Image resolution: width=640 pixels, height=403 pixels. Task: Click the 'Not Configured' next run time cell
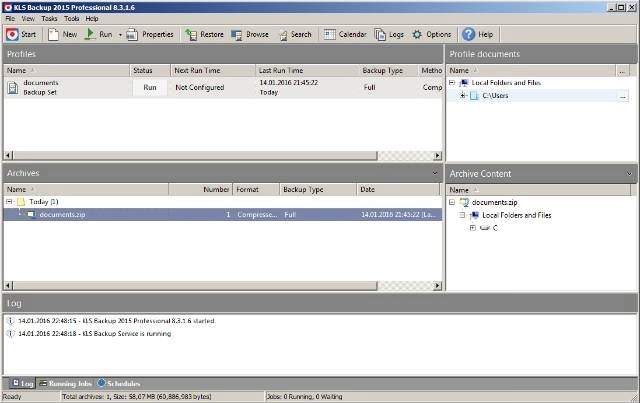click(200, 87)
